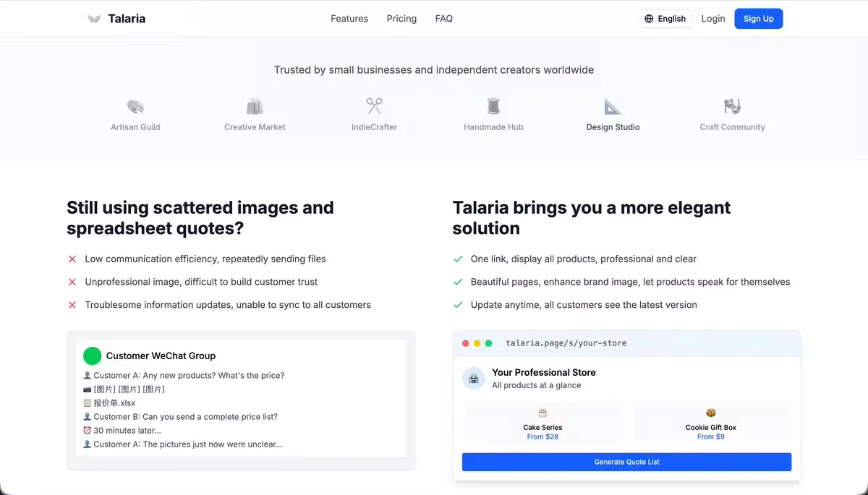
Task: Click the spreadsheet icon before 报价单.xlsx
Action: [x=87, y=403]
